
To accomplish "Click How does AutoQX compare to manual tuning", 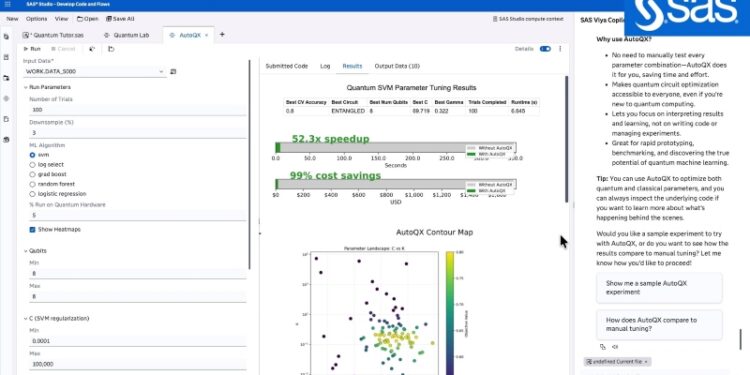I will tap(659, 324).
